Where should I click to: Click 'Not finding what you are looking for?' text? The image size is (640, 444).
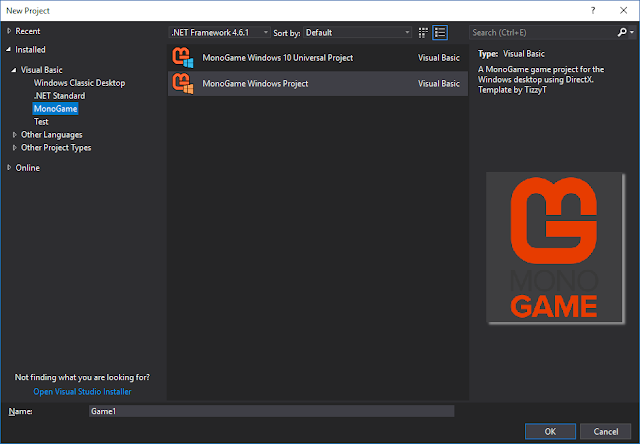pyautogui.click(x=82, y=377)
